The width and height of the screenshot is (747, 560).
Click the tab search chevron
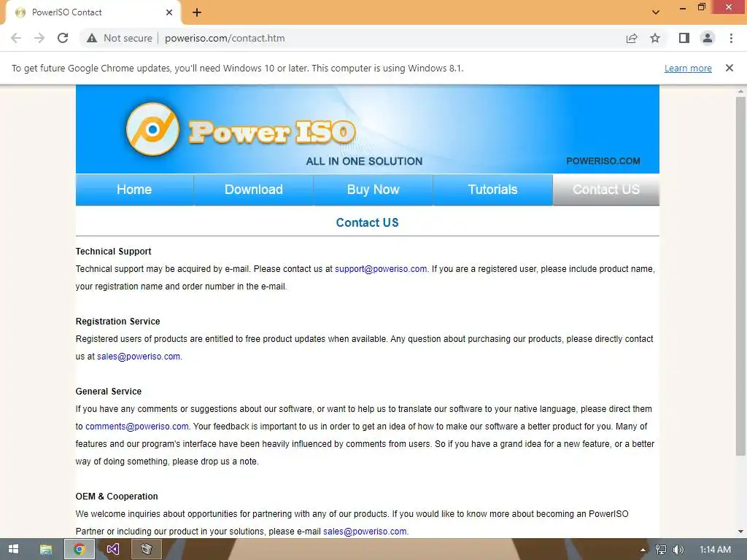656,12
